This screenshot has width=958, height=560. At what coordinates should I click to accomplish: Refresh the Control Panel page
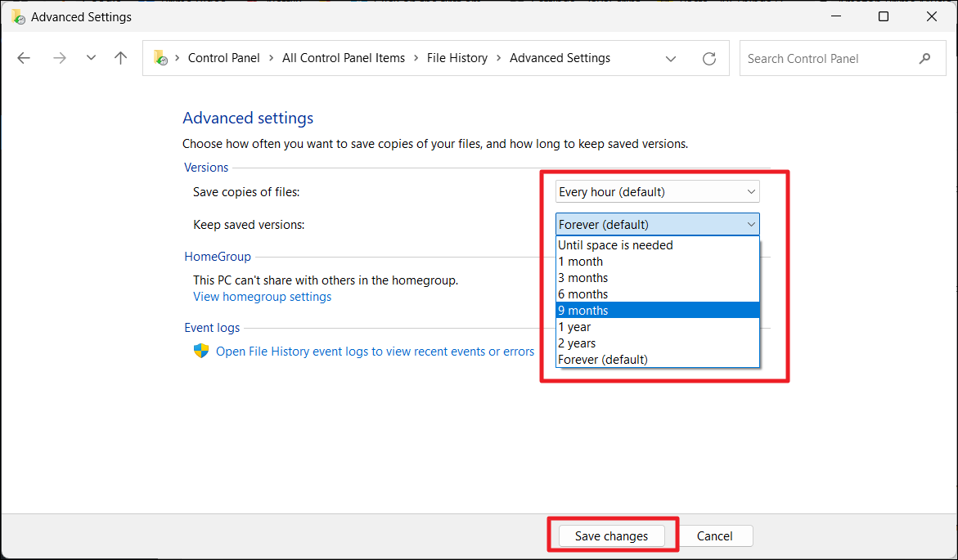click(709, 59)
